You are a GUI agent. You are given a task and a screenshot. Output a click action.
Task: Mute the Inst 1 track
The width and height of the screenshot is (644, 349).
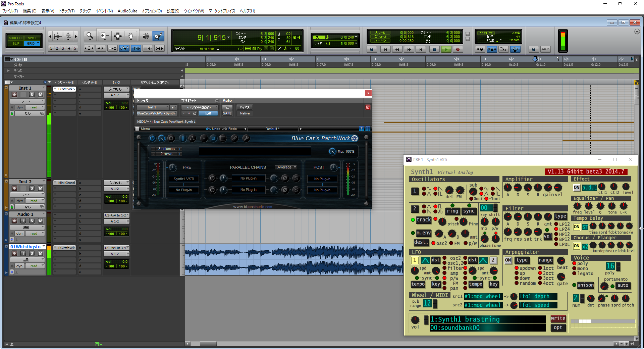[41, 95]
